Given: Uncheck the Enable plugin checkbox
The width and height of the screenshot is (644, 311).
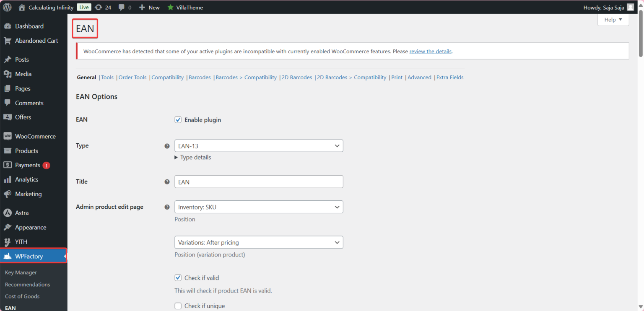Looking at the screenshot, I should click(178, 119).
